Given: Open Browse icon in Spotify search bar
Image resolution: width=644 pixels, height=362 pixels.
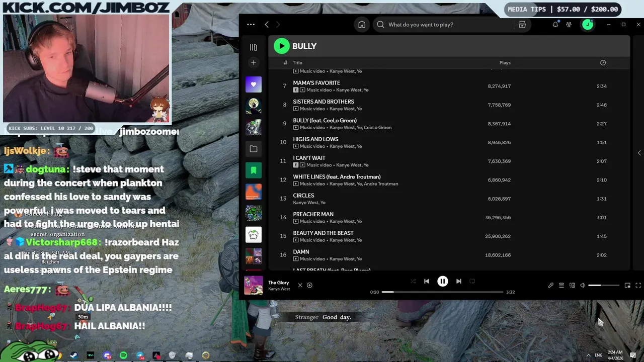Looking at the screenshot, I should tap(522, 25).
